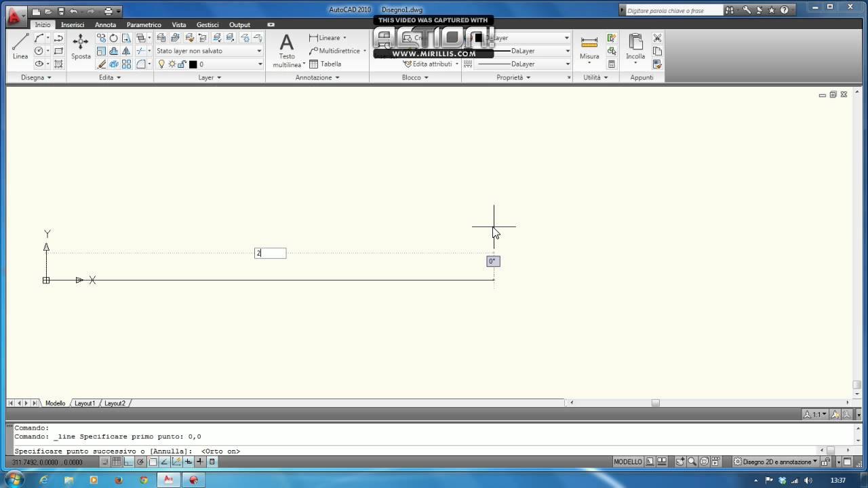Click the Print icon in quick access toolbar
868x488 pixels.
108,12
